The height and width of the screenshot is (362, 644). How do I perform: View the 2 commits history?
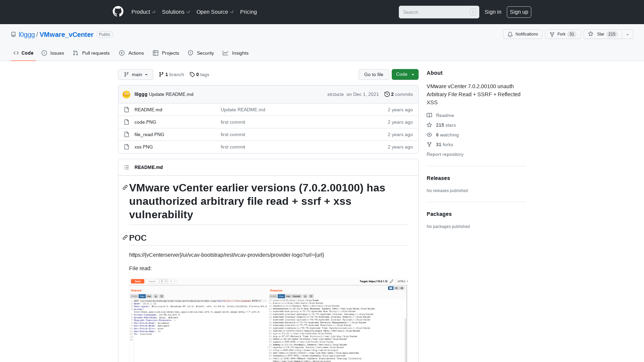398,94
